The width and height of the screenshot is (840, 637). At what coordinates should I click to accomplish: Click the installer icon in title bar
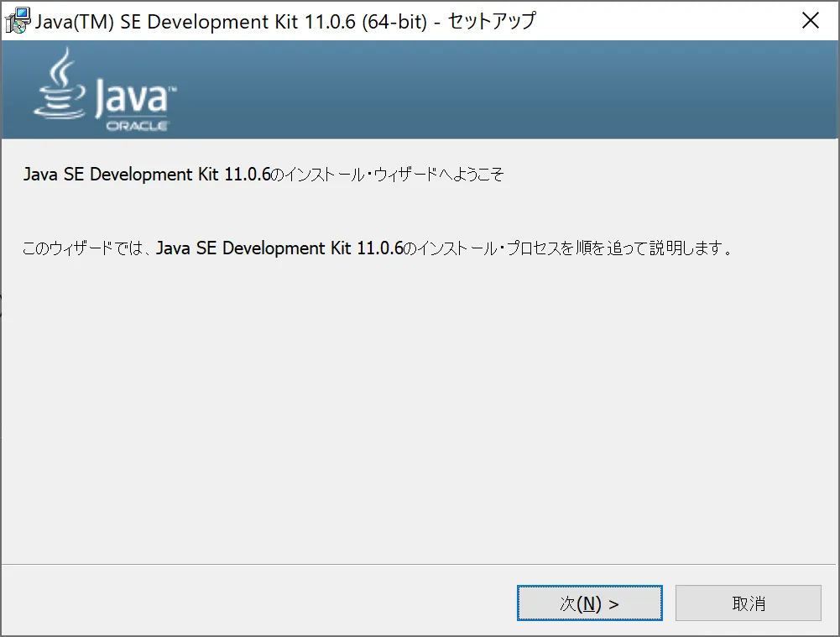[17, 21]
